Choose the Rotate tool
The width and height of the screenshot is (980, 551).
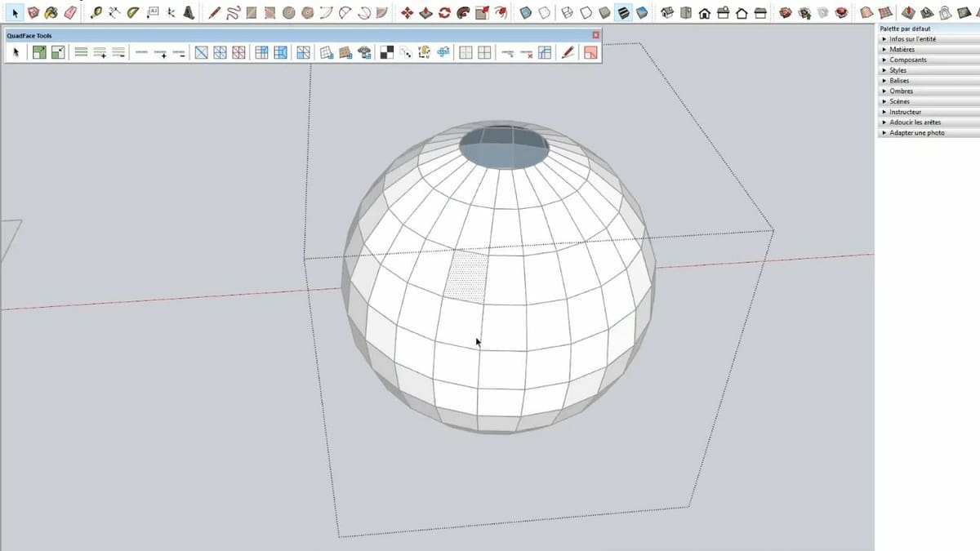click(x=444, y=13)
